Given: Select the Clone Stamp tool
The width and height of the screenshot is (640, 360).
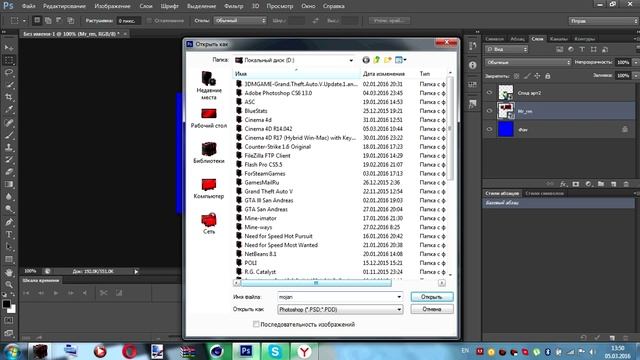Looking at the screenshot, I should (9, 147).
